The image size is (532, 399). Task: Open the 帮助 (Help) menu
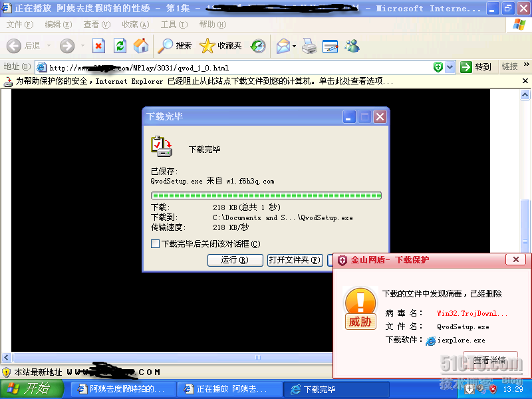(213, 25)
